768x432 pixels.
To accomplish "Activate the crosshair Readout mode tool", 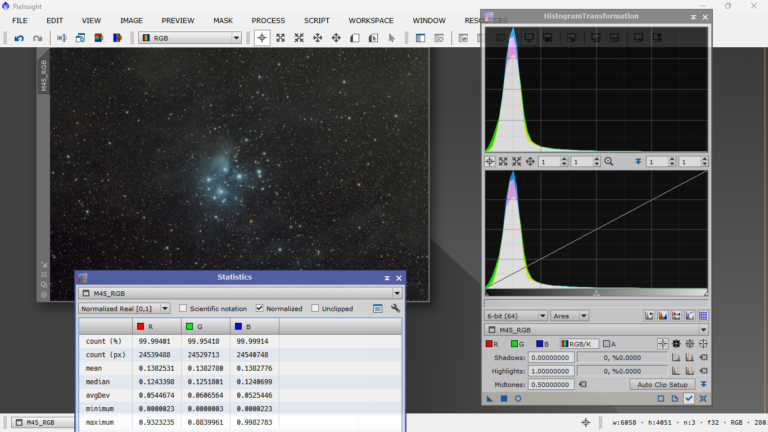I will (x=262, y=38).
